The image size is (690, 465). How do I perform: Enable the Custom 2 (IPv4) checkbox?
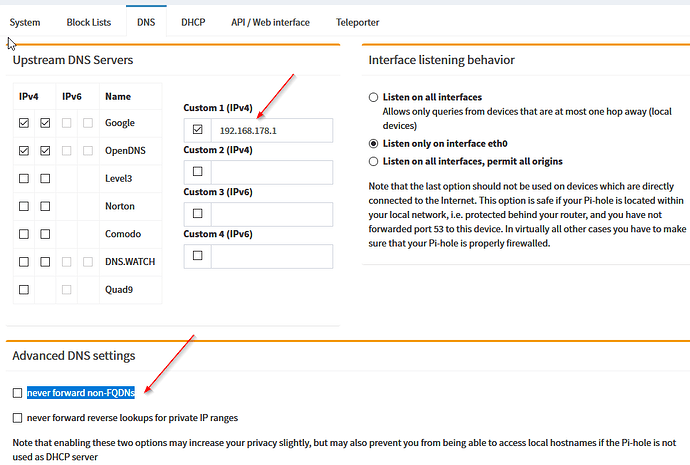coord(197,172)
